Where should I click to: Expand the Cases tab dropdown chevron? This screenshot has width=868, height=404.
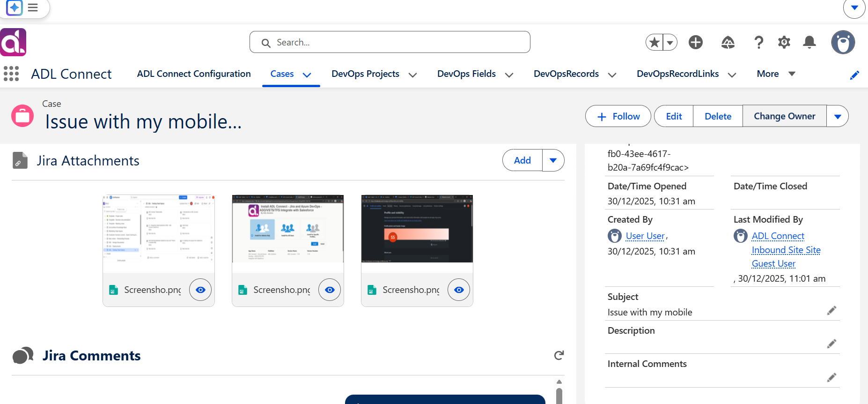[x=307, y=75]
